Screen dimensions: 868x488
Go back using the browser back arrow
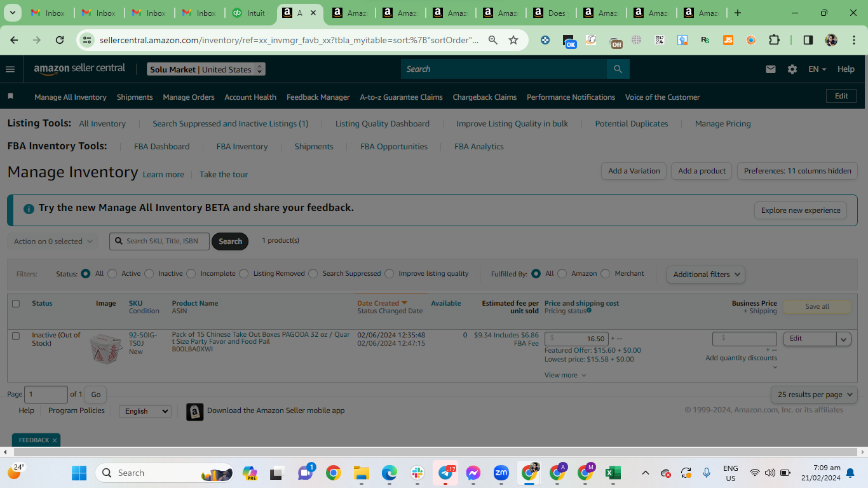[14, 40]
